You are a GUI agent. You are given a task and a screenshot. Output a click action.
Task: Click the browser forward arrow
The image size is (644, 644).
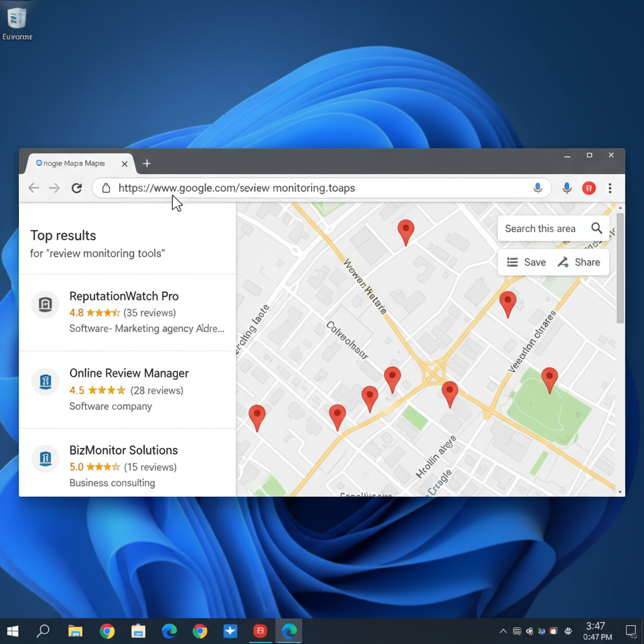[54, 188]
